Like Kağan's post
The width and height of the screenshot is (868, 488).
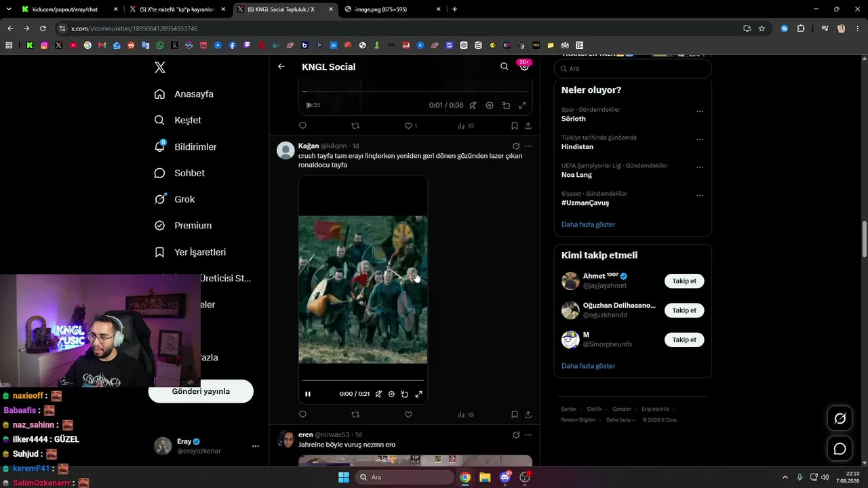pyautogui.click(x=408, y=415)
